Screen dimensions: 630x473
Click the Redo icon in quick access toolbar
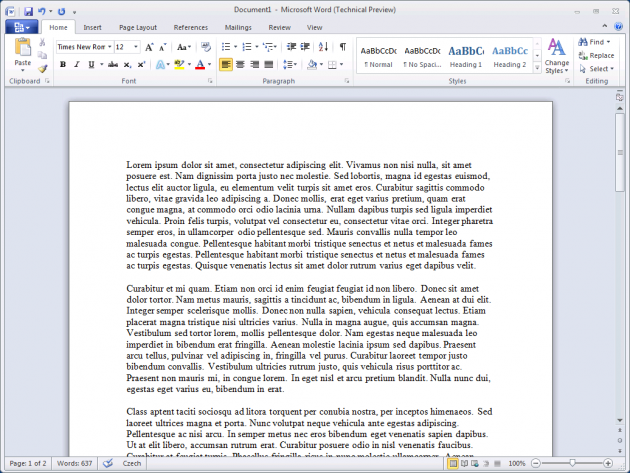point(61,11)
